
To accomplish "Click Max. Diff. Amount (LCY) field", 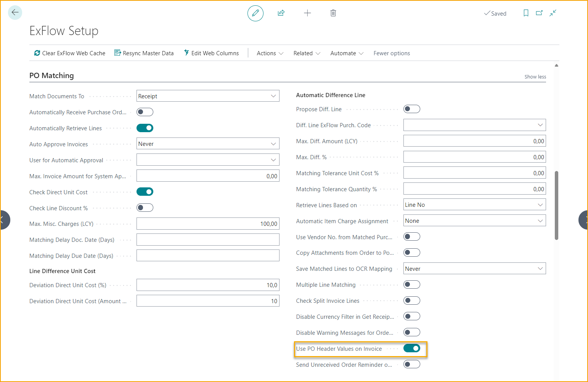I will 475,141.
